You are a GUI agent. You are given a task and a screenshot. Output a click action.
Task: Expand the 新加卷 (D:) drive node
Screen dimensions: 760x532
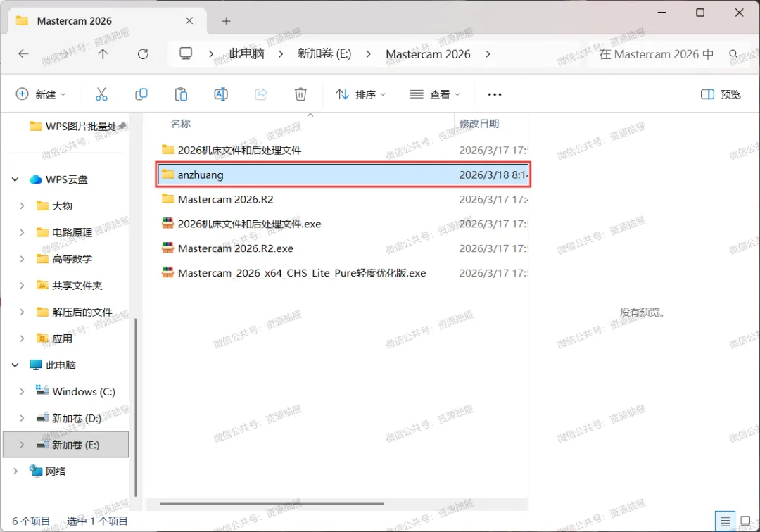(x=22, y=418)
